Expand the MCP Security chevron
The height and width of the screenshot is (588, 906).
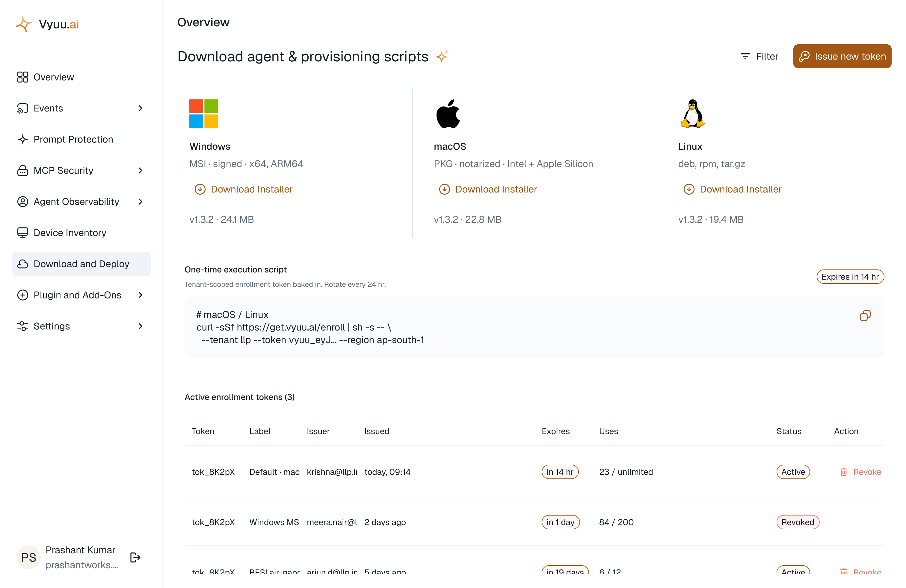click(x=140, y=170)
